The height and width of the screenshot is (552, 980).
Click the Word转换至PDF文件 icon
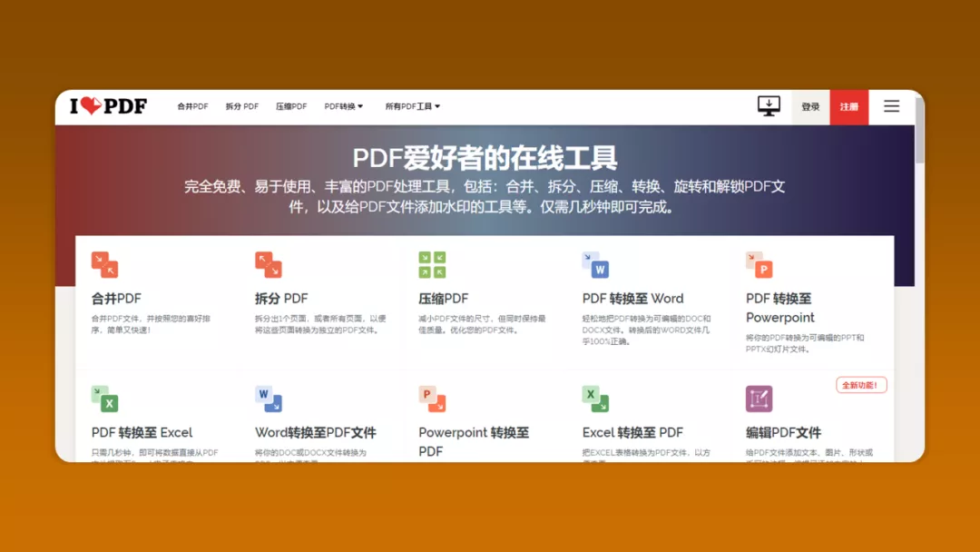point(268,399)
